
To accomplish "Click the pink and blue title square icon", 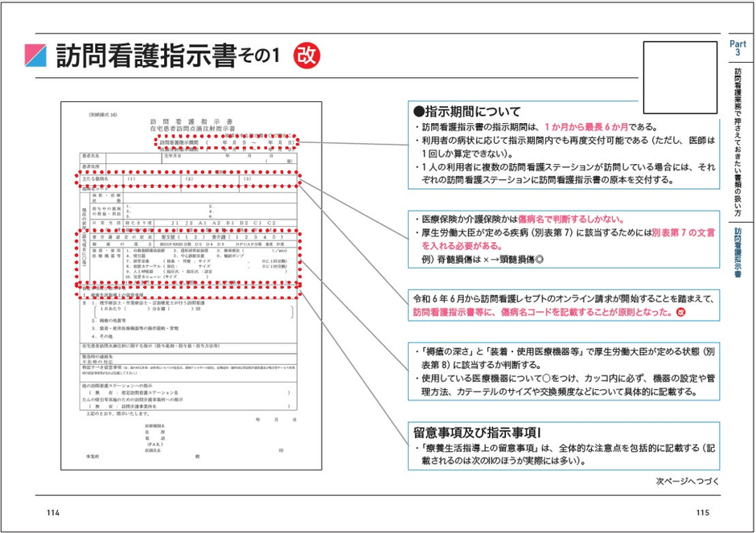I will click(35, 55).
